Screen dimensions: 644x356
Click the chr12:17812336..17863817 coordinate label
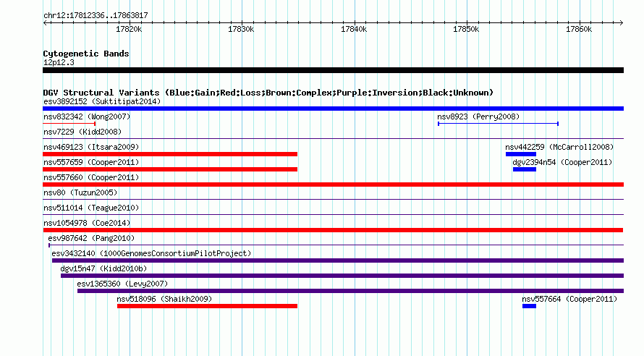96,15
